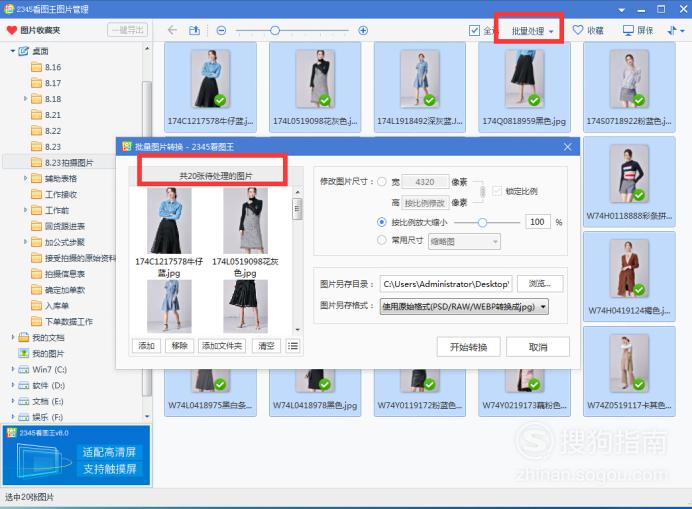Click the 图片另存目录 path field
Viewport: 692px width, 509px height.
446,284
